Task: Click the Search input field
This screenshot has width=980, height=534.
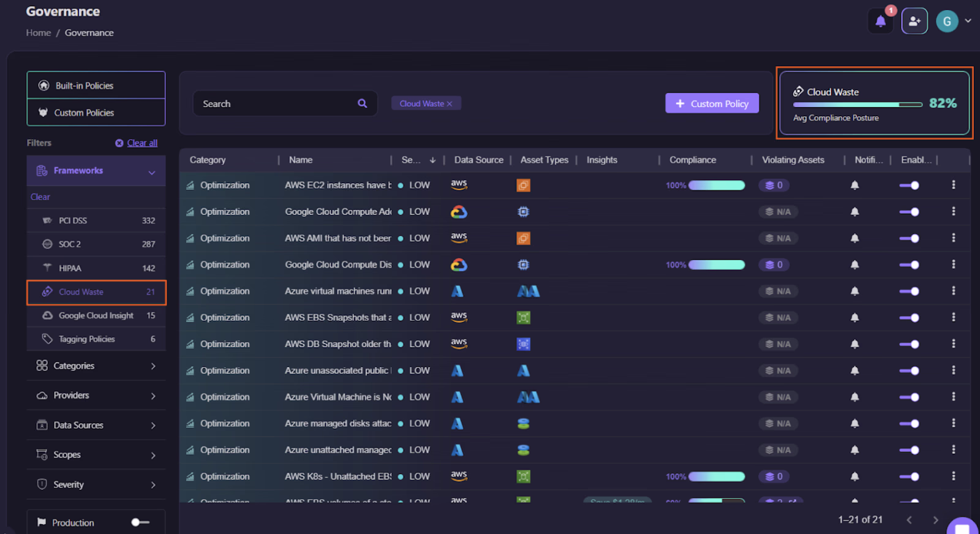Action: click(x=285, y=103)
